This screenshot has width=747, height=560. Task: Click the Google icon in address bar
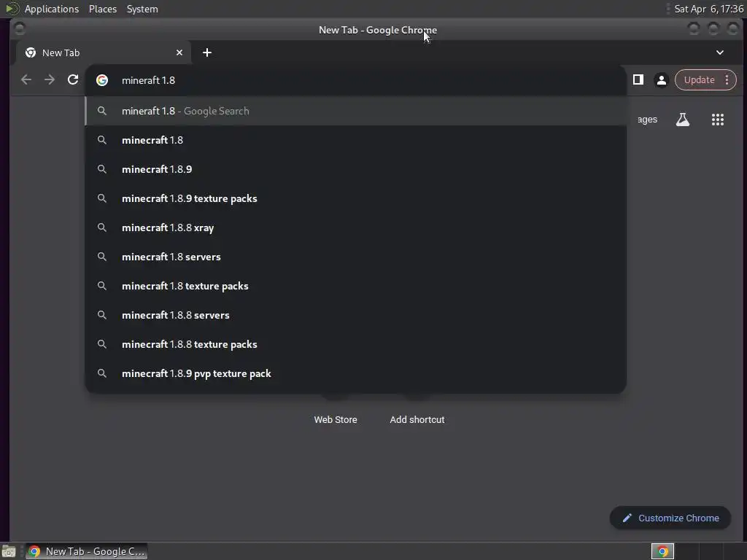click(x=102, y=80)
